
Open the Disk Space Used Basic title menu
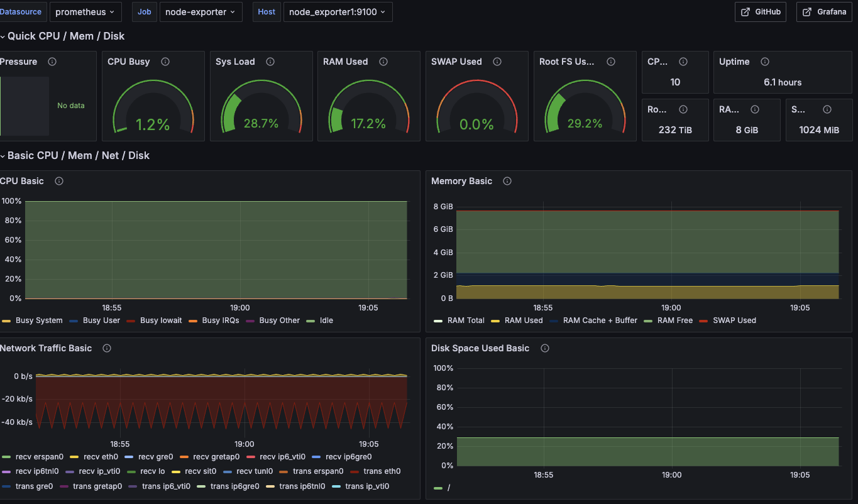pyautogui.click(x=480, y=348)
